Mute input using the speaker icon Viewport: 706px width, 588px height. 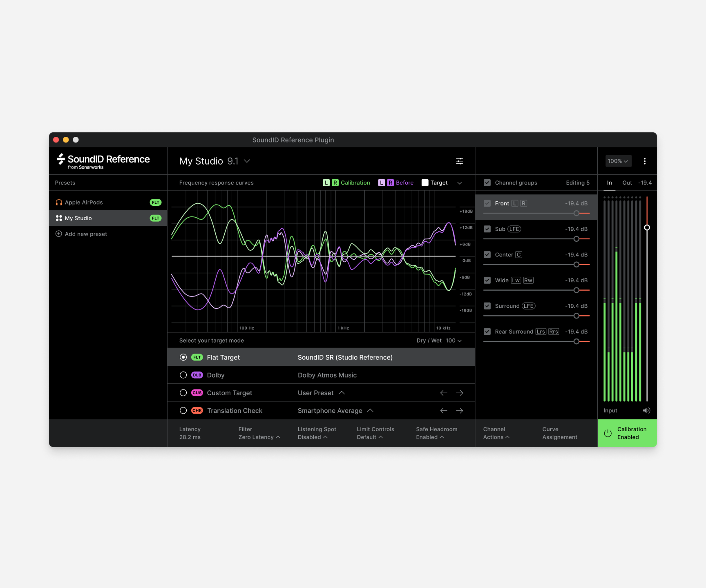click(646, 410)
